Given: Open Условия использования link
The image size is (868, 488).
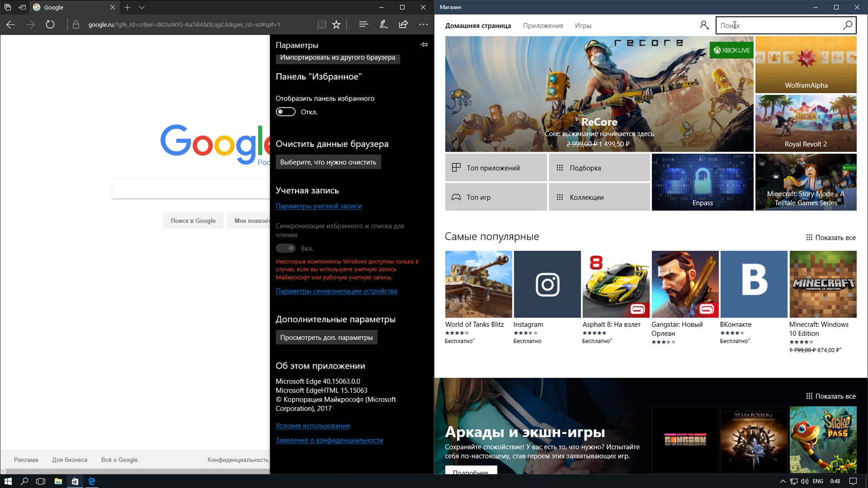Looking at the screenshot, I should [312, 426].
